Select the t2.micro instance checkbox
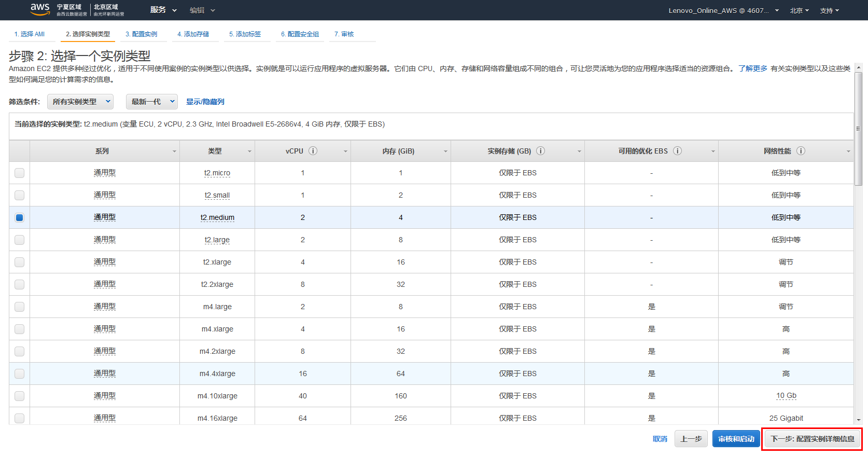 pyautogui.click(x=19, y=173)
